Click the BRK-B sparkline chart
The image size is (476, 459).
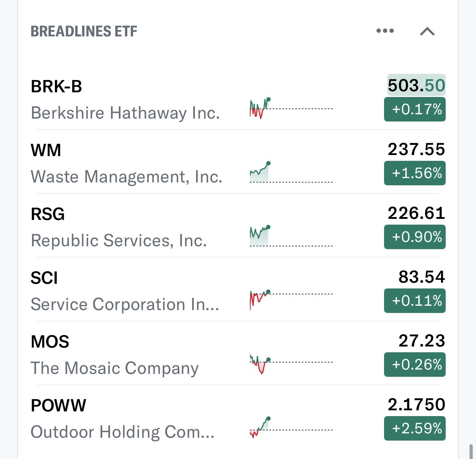291,108
